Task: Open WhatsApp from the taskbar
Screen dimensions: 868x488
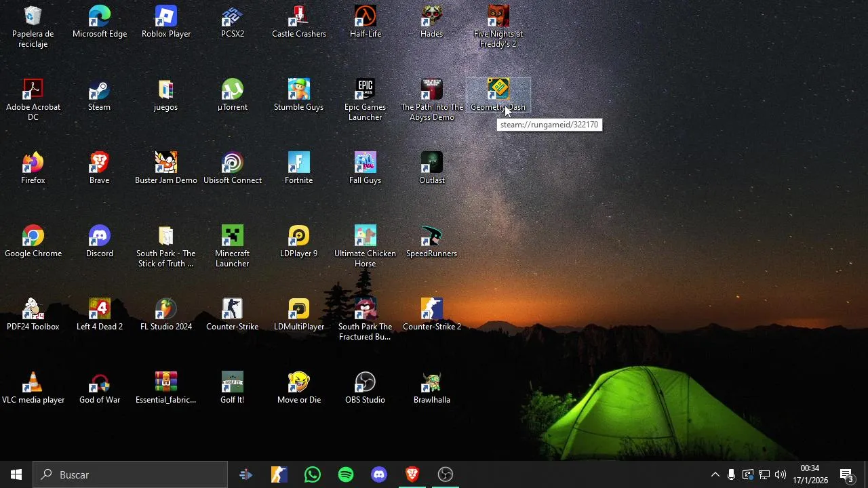Action: (312, 474)
